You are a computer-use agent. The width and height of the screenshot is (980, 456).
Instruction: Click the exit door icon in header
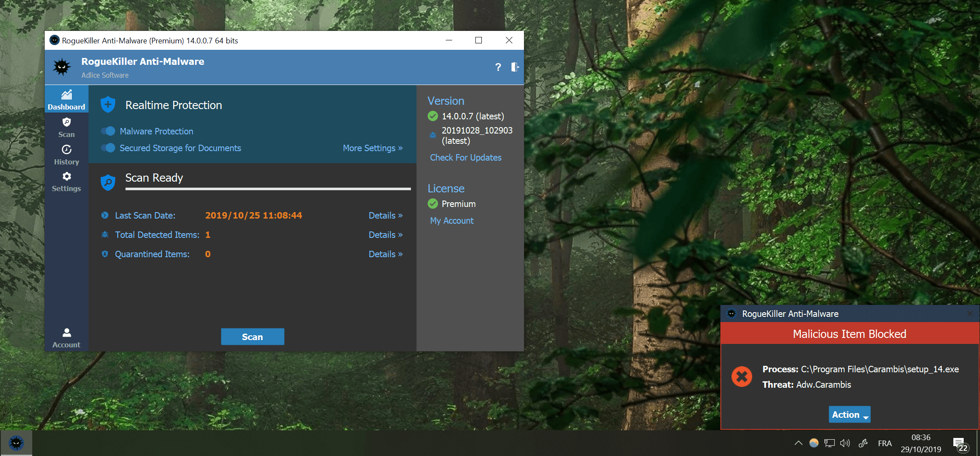[514, 67]
